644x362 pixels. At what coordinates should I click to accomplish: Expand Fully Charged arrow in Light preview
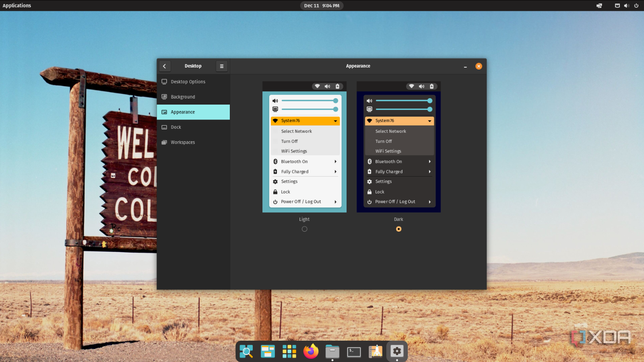coord(335,172)
